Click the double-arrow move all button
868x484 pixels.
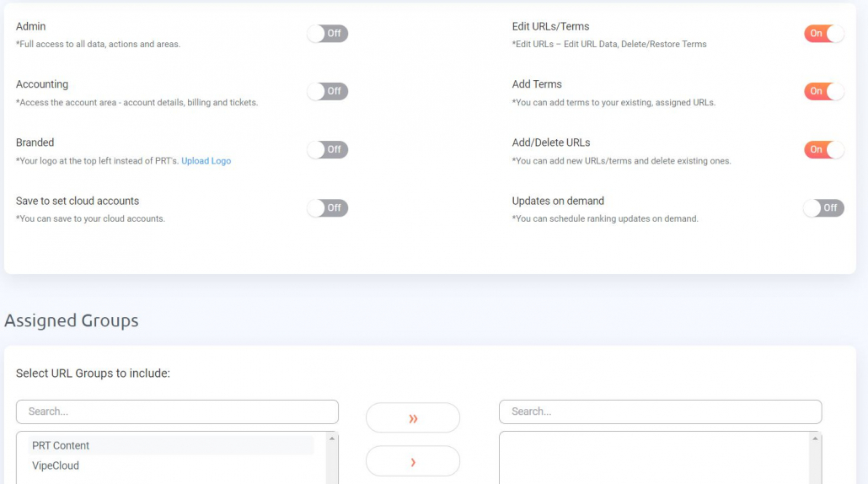[x=413, y=418]
